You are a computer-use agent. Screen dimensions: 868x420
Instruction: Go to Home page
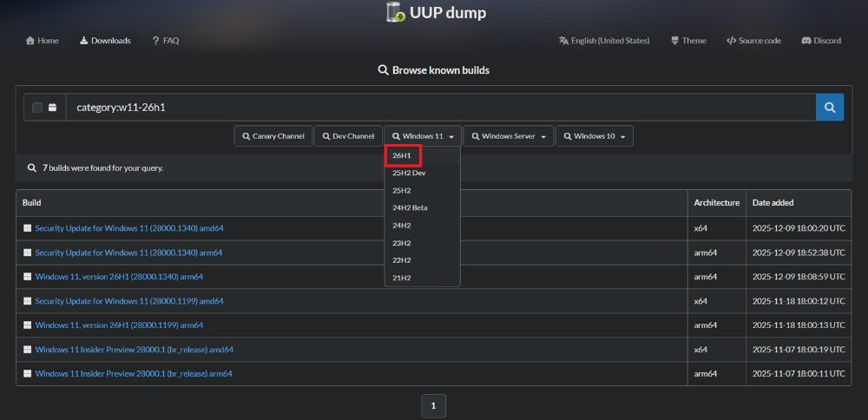[42, 41]
